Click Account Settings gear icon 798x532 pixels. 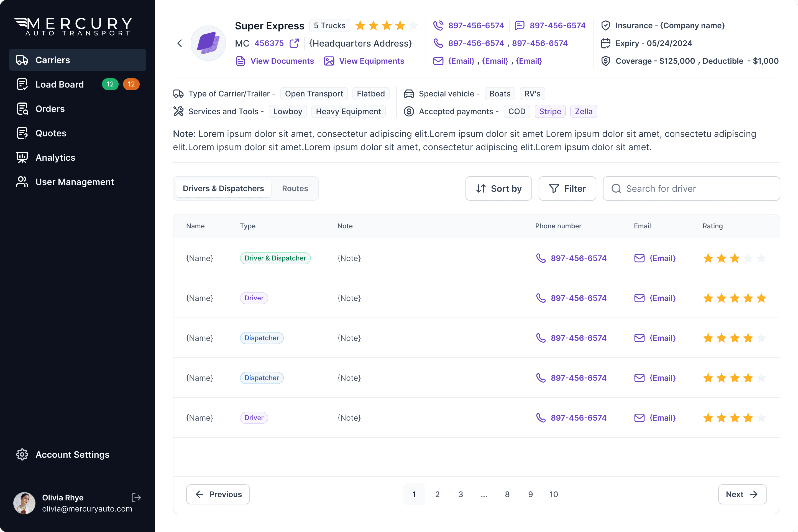point(22,454)
